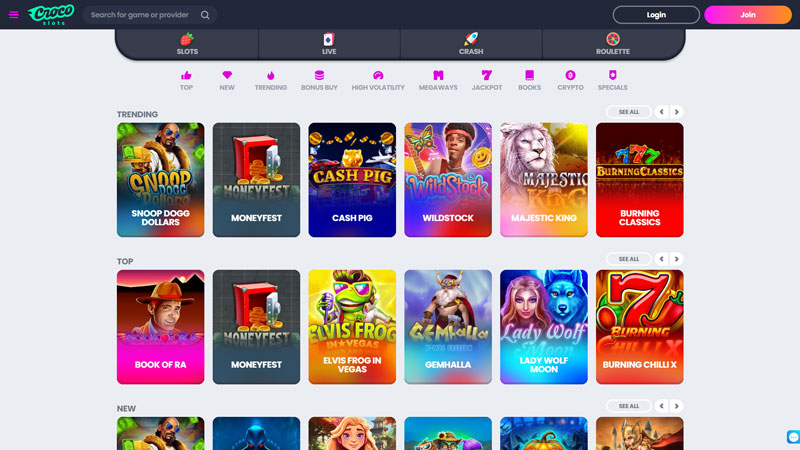Show previous games in Top row
Viewport: 800px width, 450px height.
[662, 259]
